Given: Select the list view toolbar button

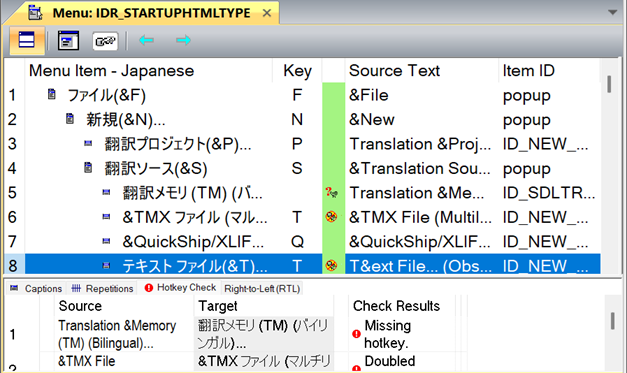Looking at the screenshot, I should tap(27, 40).
